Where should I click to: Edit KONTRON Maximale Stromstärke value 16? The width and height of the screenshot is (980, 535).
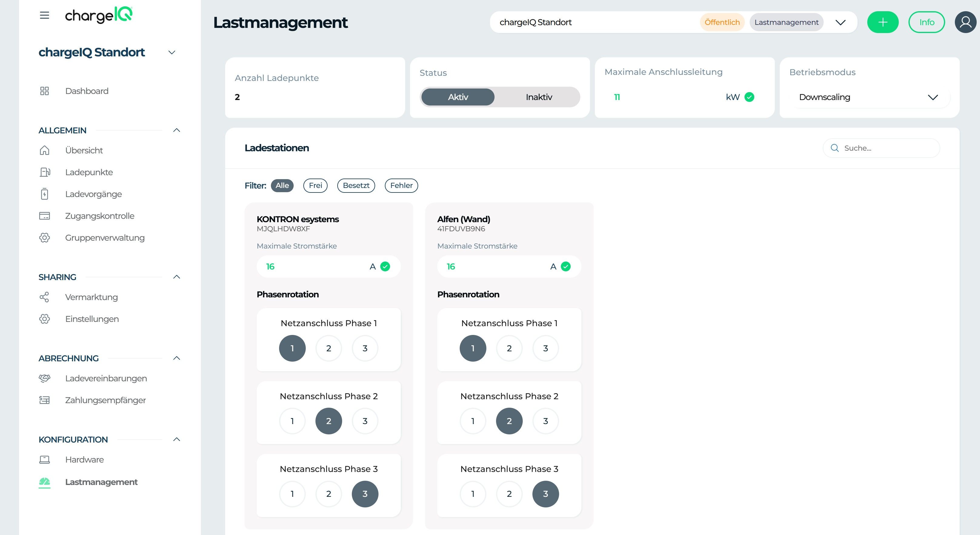coord(270,266)
